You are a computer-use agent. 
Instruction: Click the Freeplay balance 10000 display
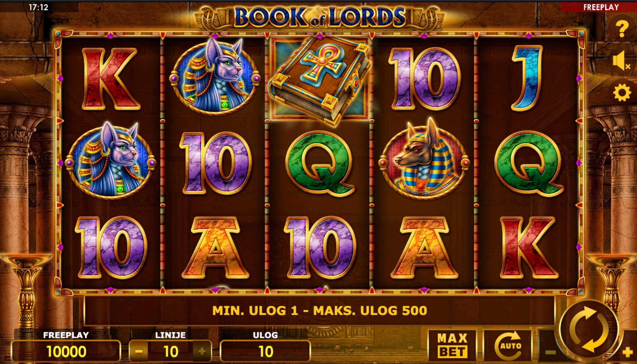(x=66, y=351)
